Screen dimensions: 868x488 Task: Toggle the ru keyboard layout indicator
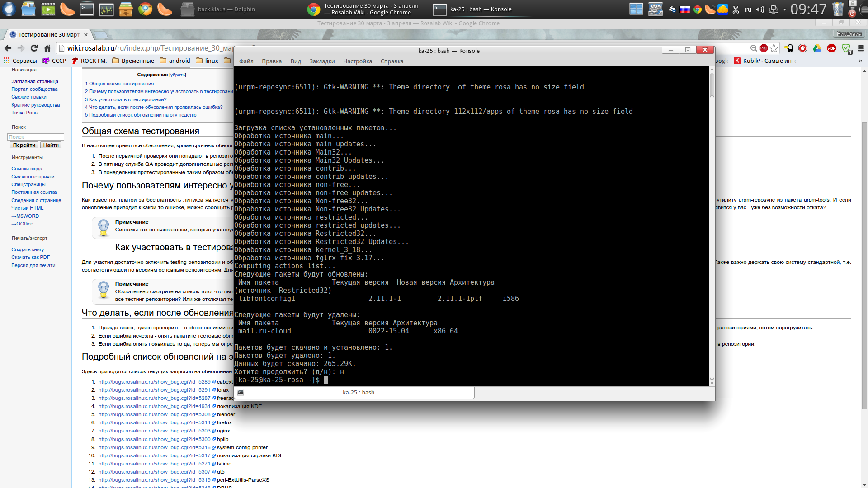click(x=748, y=9)
